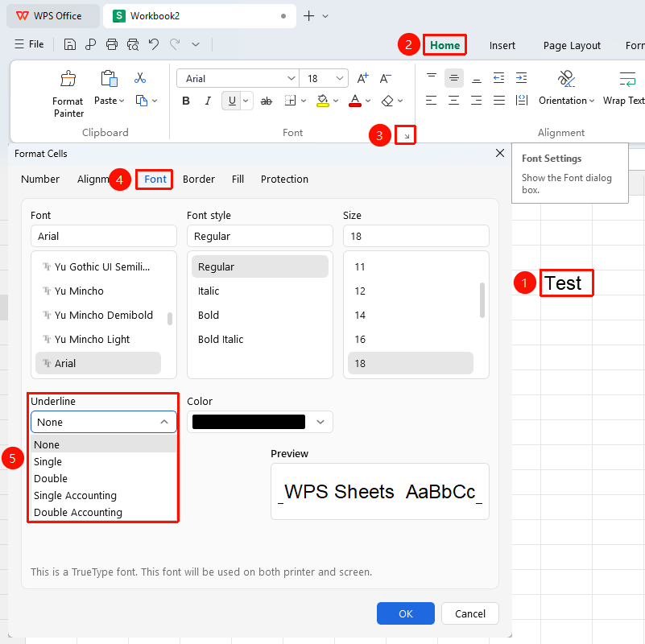Expand the fill color dropdown arrow
This screenshot has height=644, width=645.
point(336,101)
